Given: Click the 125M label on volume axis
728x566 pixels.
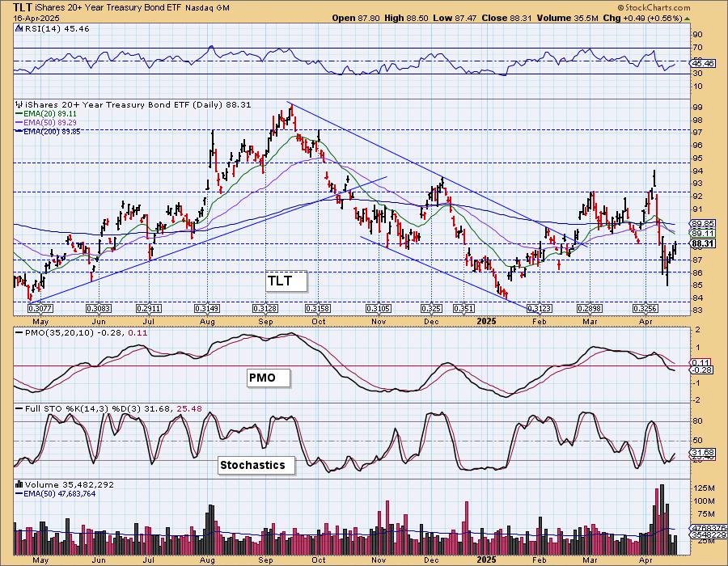Looking at the screenshot, I should [x=705, y=488].
